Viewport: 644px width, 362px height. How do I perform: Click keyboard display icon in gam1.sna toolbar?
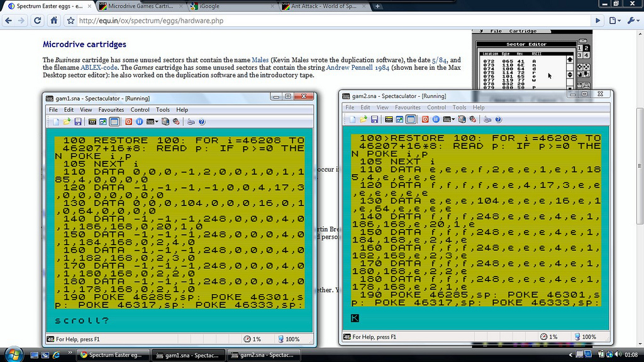point(92,122)
